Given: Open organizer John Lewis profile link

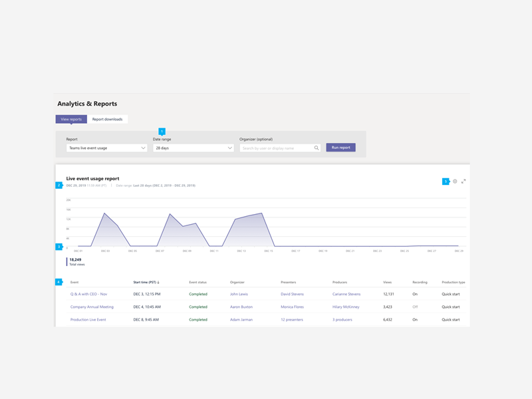Looking at the screenshot, I should click(239, 294).
